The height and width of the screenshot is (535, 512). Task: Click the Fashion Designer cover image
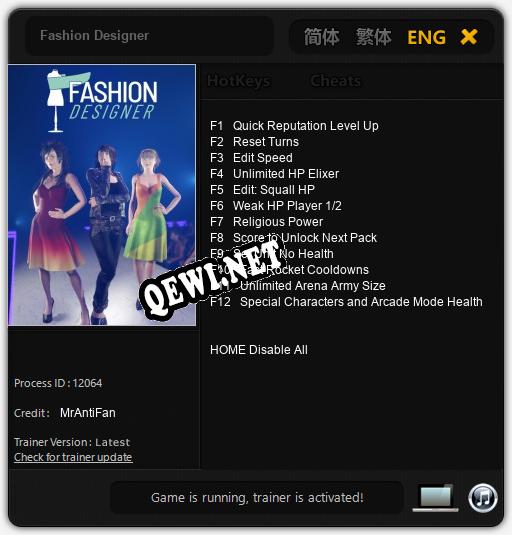(102, 195)
